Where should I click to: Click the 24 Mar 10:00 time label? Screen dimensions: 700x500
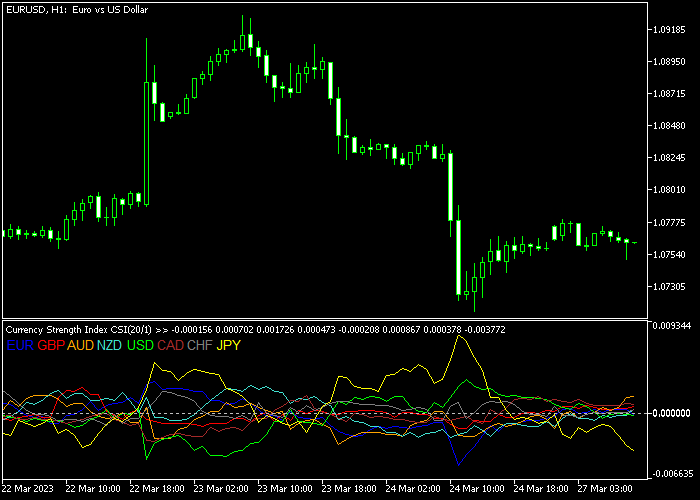478,489
